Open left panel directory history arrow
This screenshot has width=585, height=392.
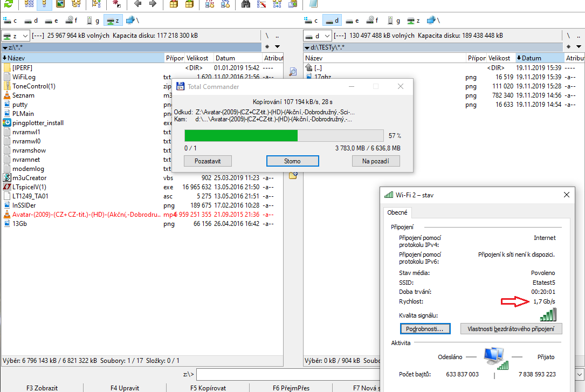click(x=277, y=47)
